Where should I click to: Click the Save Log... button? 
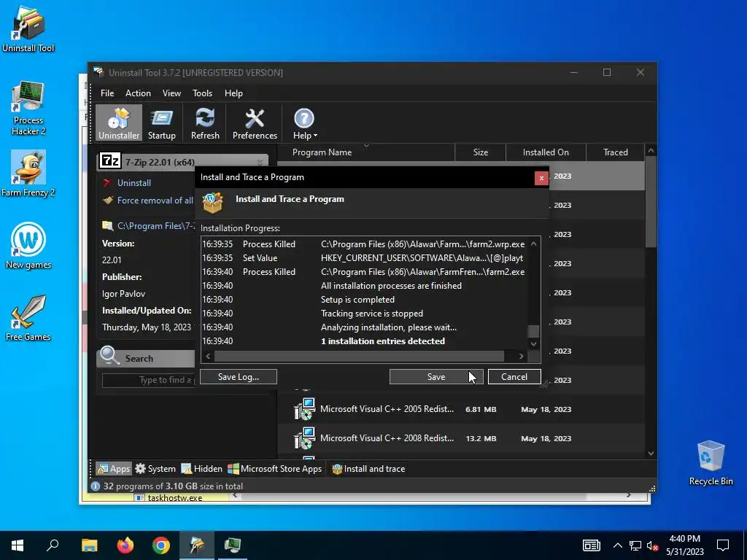tap(239, 377)
